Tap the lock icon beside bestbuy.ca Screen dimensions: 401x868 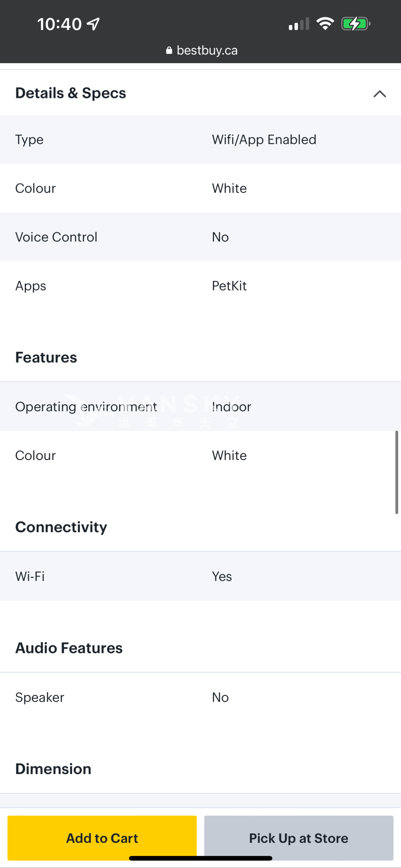(x=169, y=50)
